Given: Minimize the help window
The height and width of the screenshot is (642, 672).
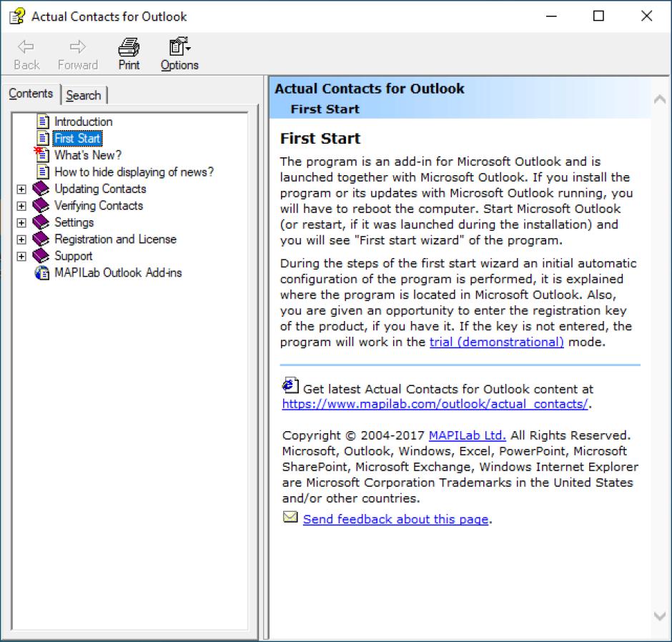Looking at the screenshot, I should tap(551, 16).
